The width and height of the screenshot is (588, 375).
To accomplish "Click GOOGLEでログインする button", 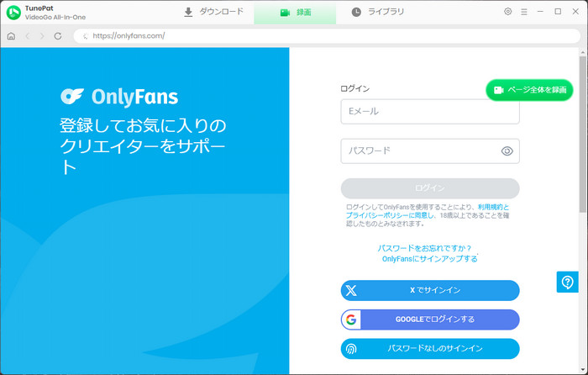I will click(x=430, y=320).
